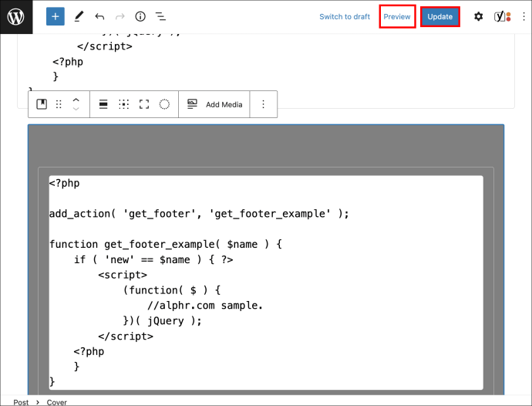Change the block alignment

(x=103, y=104)
